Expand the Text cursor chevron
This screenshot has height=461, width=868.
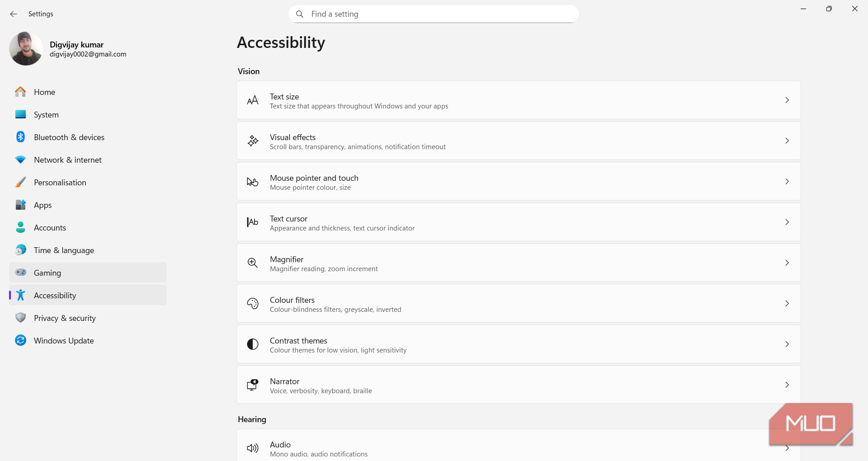point(787,222)
